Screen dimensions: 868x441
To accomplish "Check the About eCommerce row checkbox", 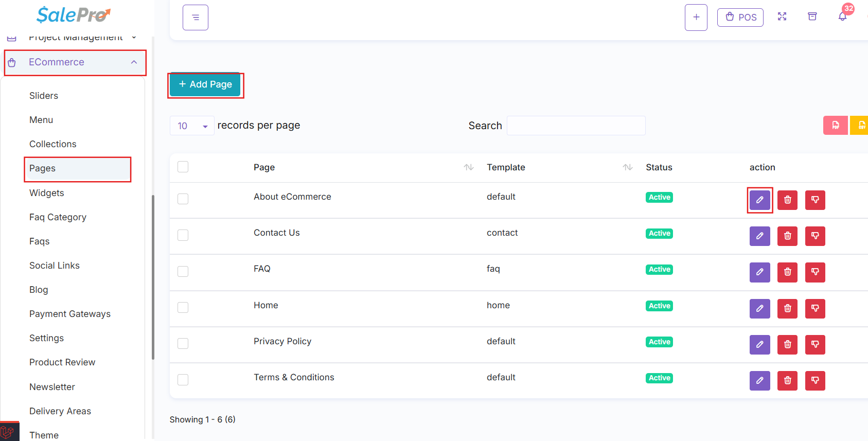I will (183, 199).
